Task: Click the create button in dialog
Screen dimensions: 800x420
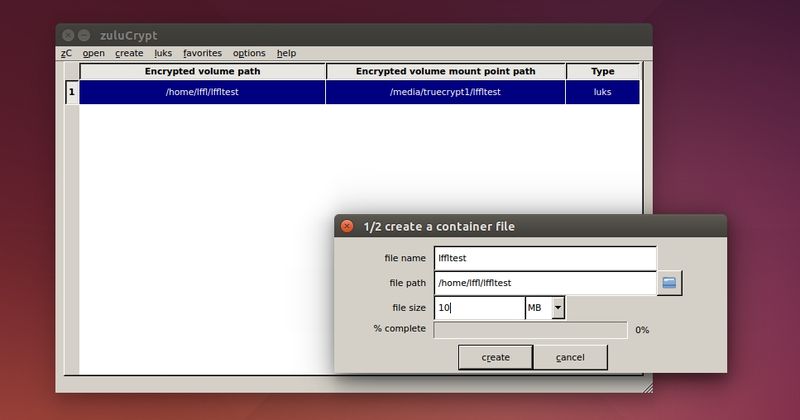Action: (495, 357)
